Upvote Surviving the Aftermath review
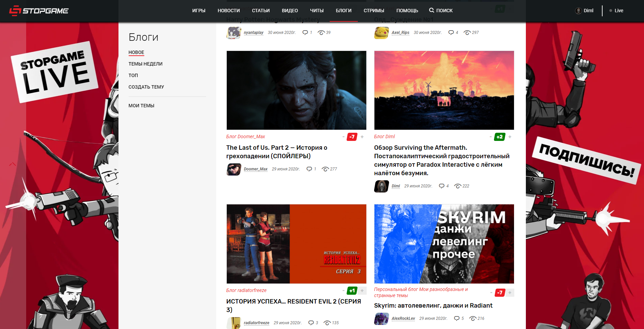This screenshot has height=329, width=644. 510,137
